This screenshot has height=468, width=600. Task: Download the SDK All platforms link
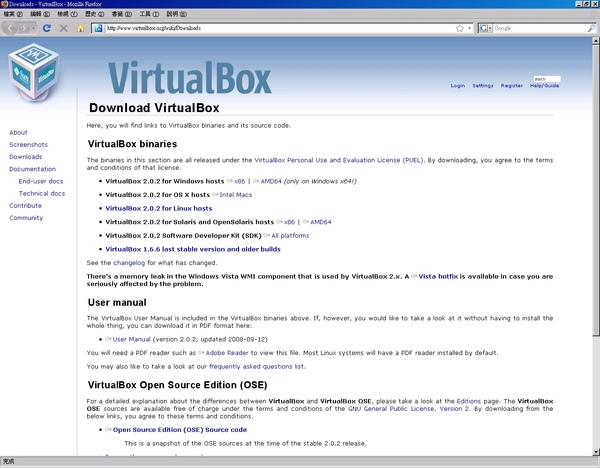point(290,236)
